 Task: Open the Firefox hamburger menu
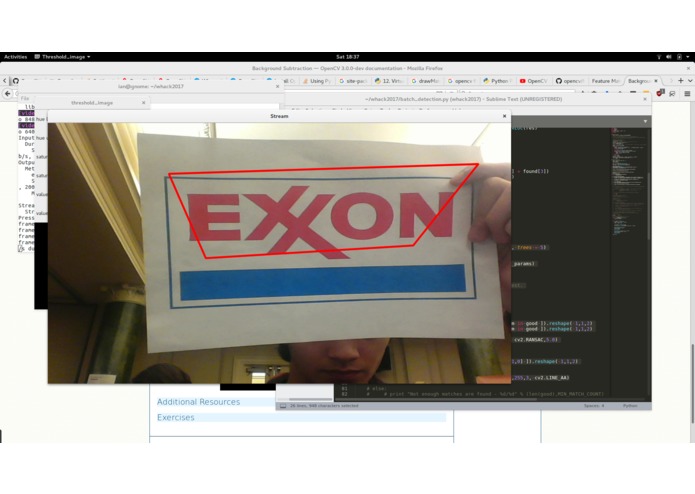[687, 93]
